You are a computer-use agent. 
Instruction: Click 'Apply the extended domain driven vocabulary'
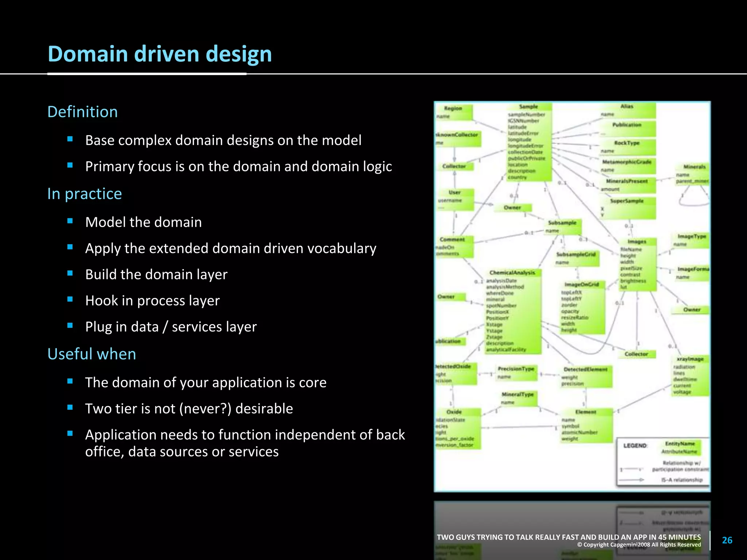click(x=231, y=248)
